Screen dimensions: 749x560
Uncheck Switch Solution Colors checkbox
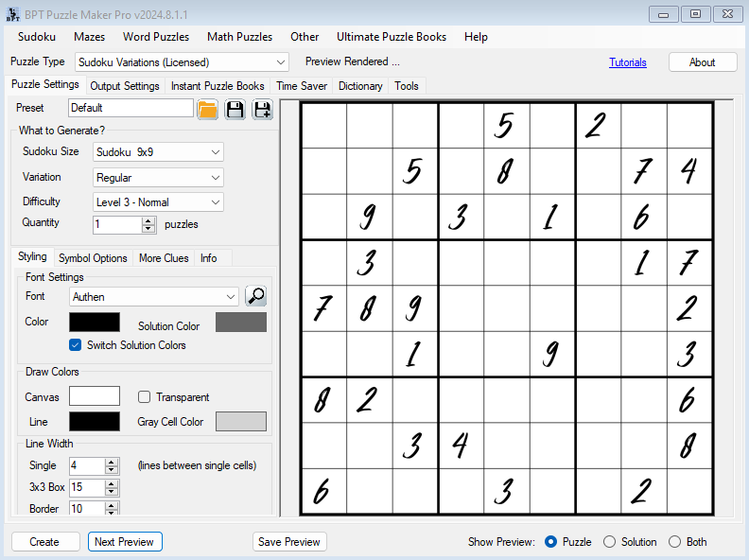pos(75,345)
